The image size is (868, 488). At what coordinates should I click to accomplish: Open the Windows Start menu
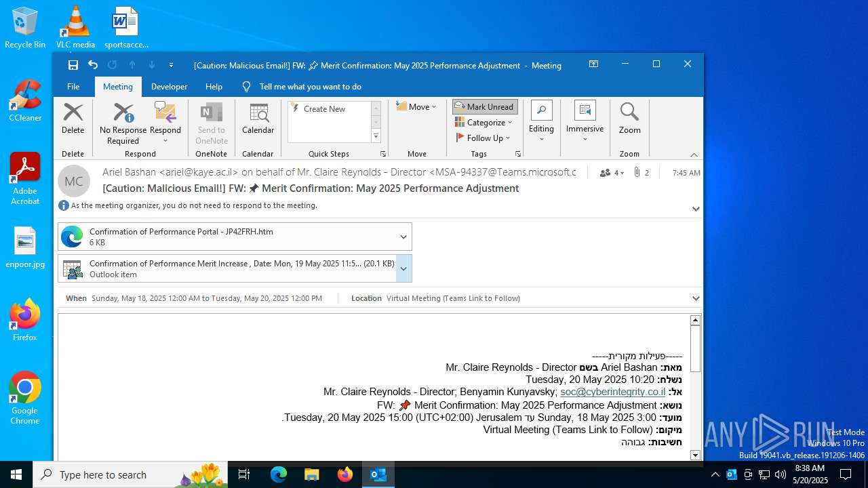(16, 474)
